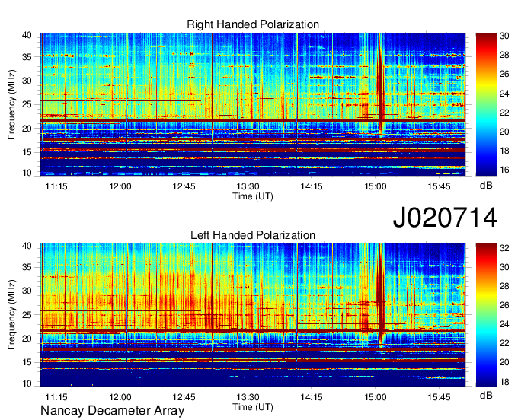
Task: Click the "15:45" time tick of Left Handed plot
Action: point(439,397)
